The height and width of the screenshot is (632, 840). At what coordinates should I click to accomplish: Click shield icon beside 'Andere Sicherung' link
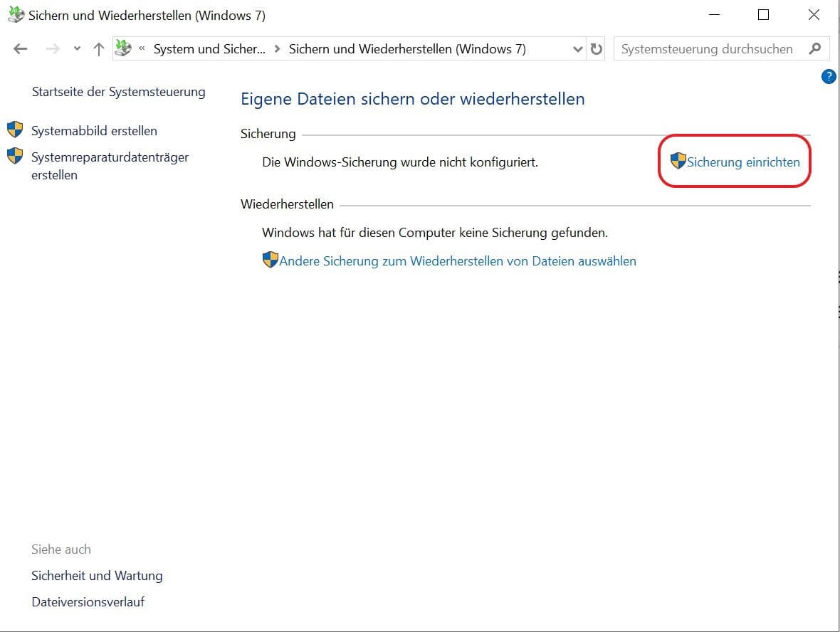271,260
